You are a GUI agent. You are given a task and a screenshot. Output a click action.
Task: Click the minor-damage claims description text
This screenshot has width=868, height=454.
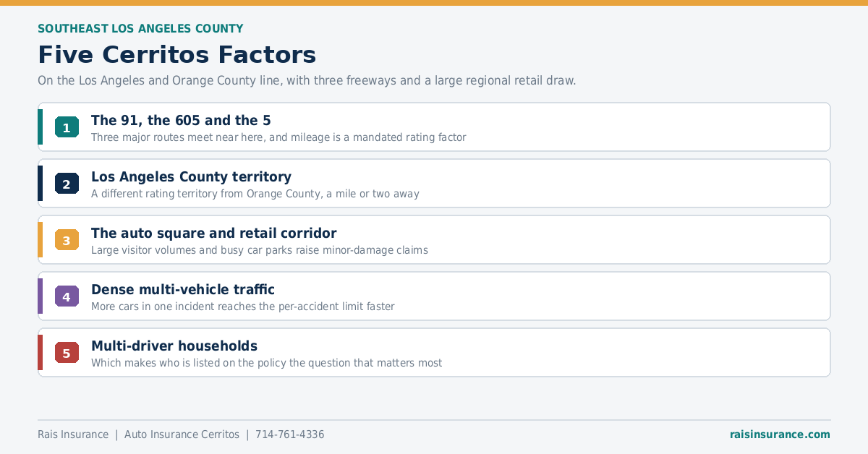click(x=260, y=250)
